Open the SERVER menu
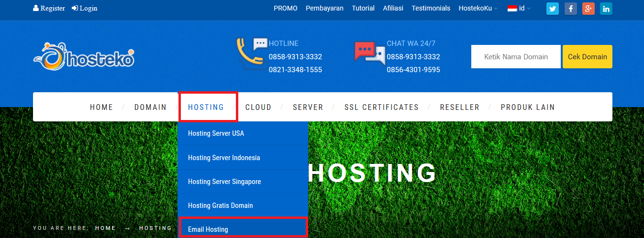644x238 pixels. point(308,107)
